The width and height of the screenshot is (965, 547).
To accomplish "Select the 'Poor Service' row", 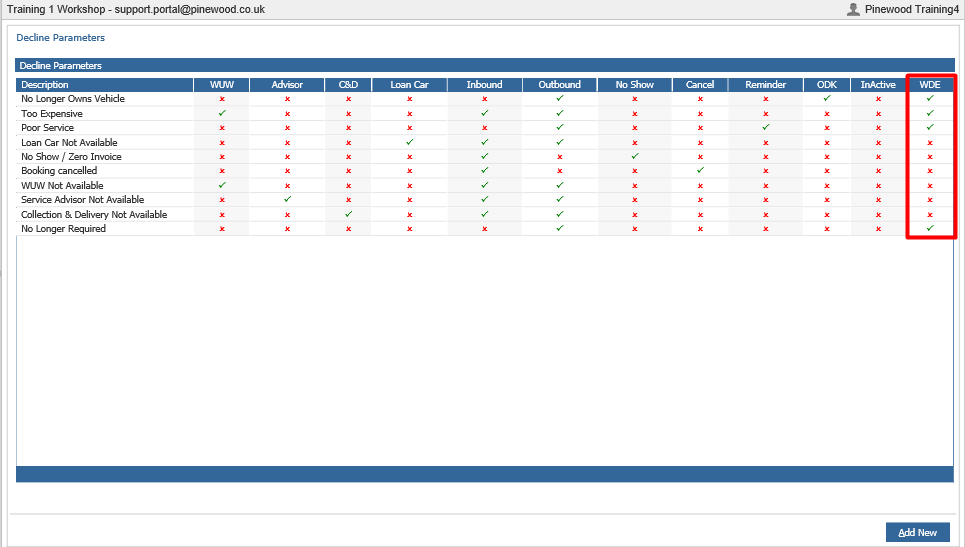I will pos(485,127).
